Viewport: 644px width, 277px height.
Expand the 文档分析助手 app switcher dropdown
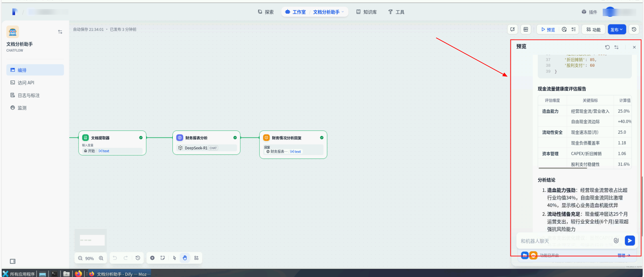329,12
